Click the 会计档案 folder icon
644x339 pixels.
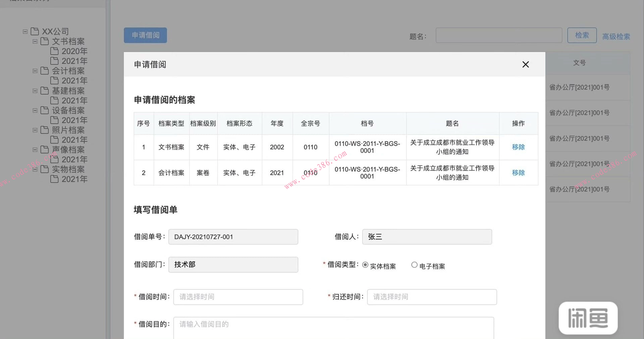tap(45, 71)
